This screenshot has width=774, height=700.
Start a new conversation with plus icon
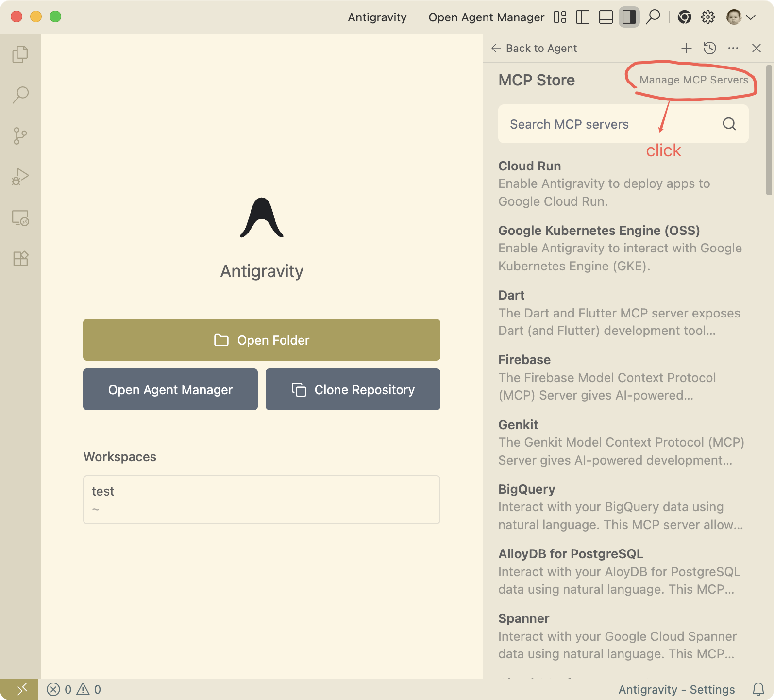[686, 48]
